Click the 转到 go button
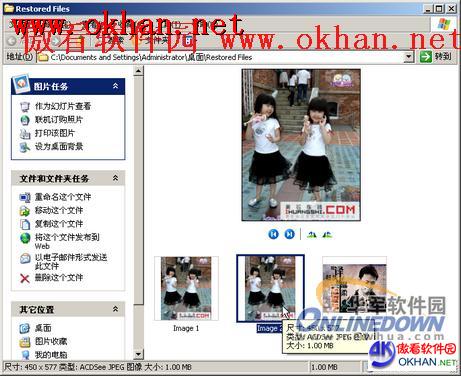The width and height of the screenshot is (461, 376). coord(435,57)
